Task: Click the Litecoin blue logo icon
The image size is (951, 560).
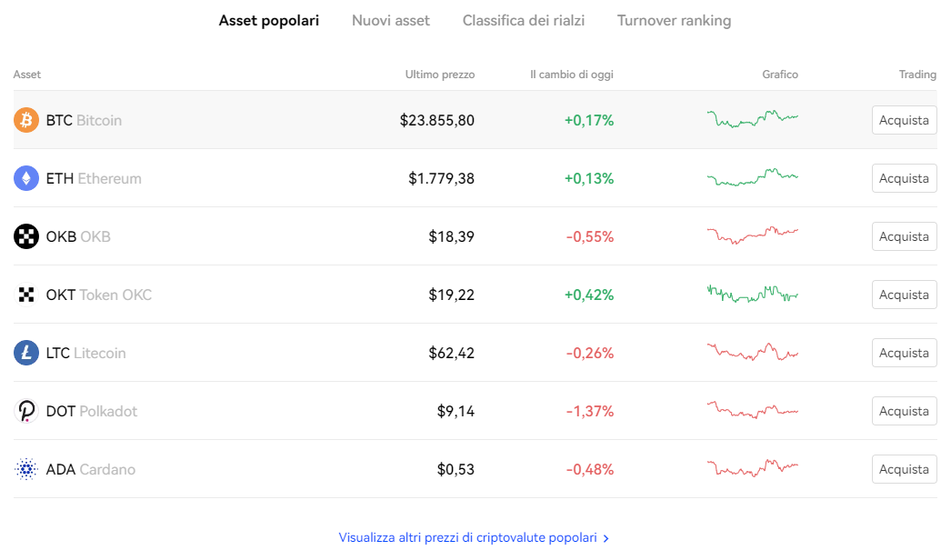Action: [x=26, y=353]
